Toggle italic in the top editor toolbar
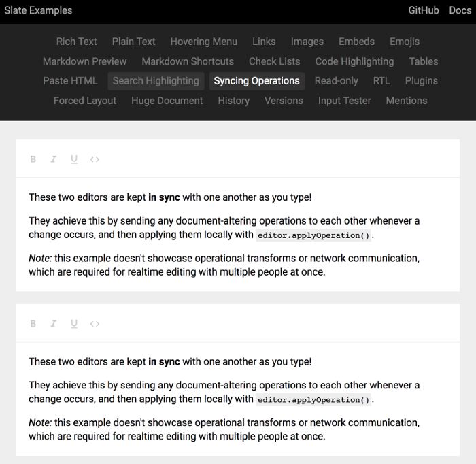The width and height of the screenshot is (476, 464). 53,159
